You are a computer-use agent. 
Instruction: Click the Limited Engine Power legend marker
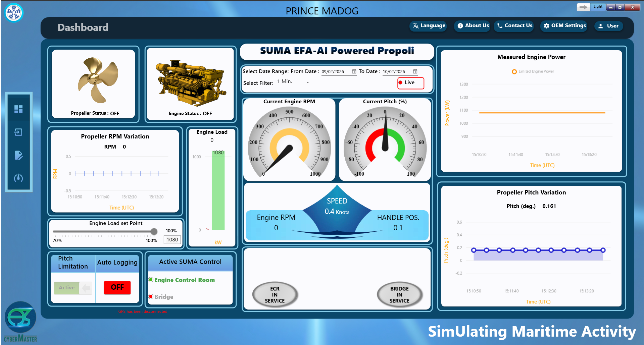(514, 71)
